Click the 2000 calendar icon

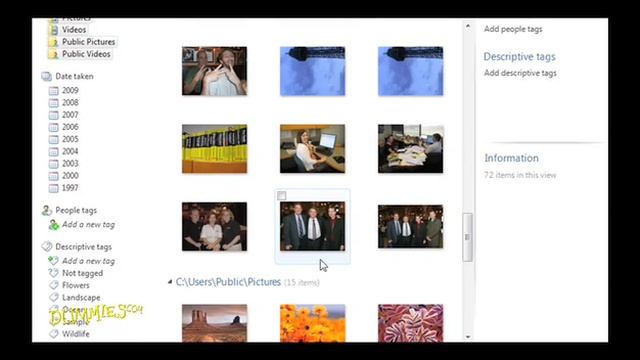tap(53, 176)
